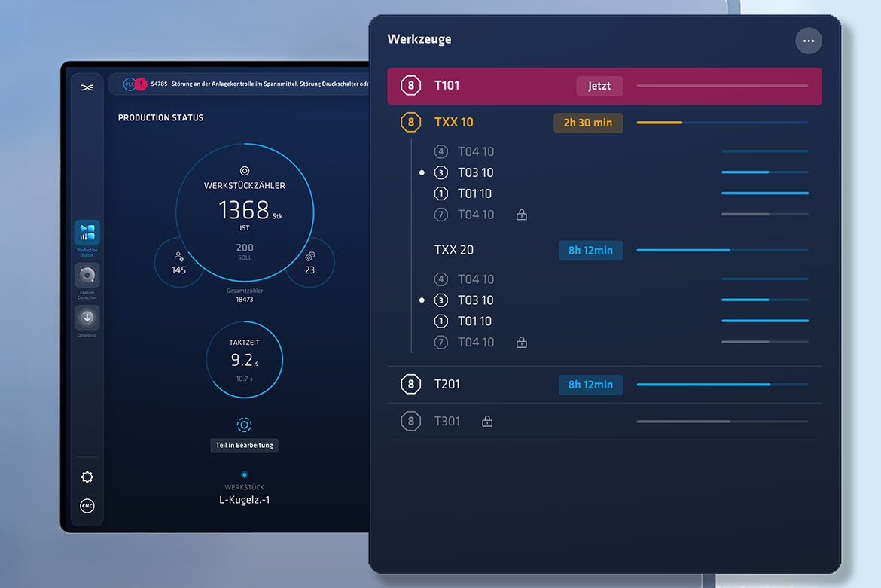881x588 pixels.
Task: Open settings via the gear icon
Action: pos(87,477)
